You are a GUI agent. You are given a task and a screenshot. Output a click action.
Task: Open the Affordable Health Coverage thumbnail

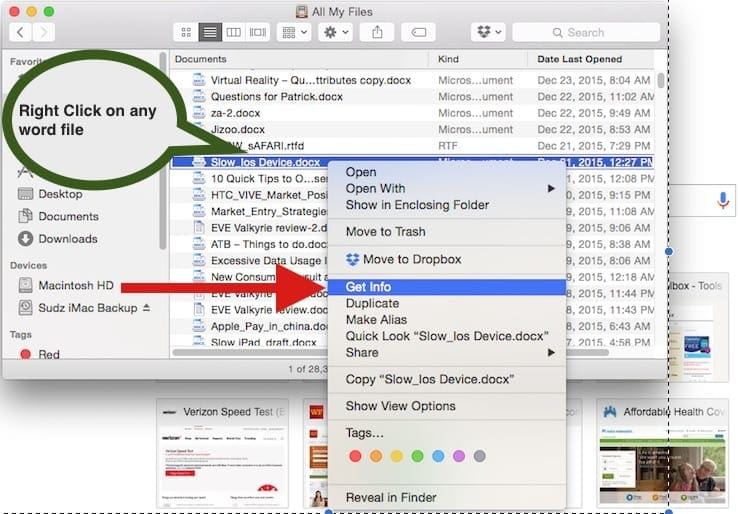click(662, 453)
